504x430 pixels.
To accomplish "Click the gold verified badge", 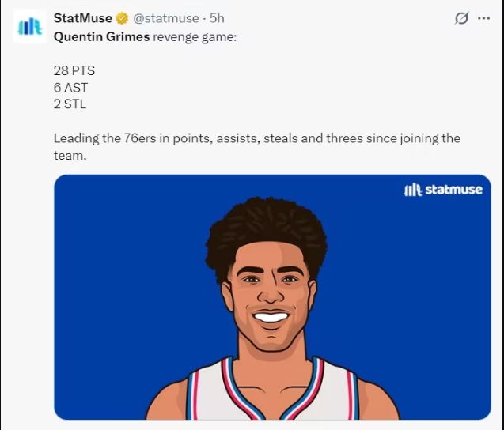I will click(123, 18).
